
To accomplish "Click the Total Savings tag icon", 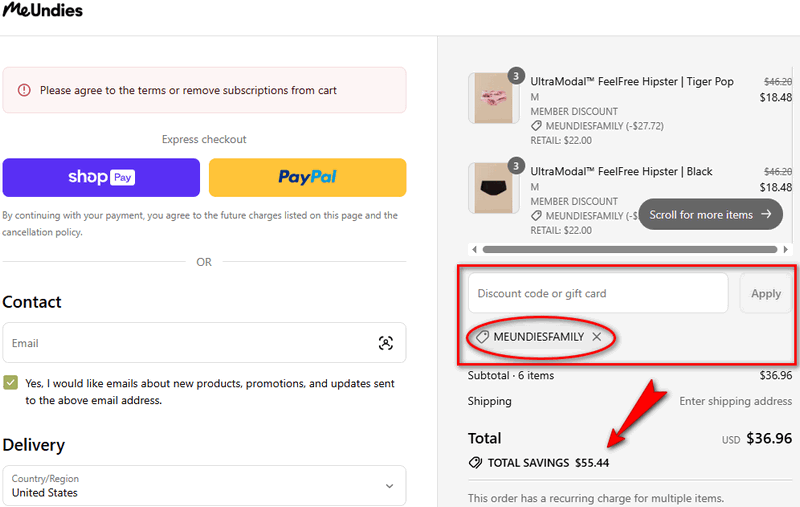I will pyautogui.click(x=475, y=463).
